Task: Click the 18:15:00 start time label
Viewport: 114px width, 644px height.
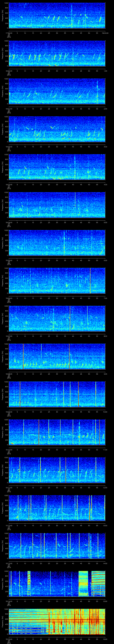Action: coord(9,639)
